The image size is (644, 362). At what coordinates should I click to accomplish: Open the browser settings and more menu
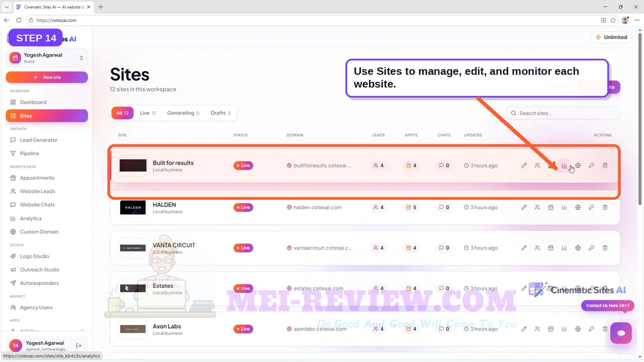(x=637, y=20)
